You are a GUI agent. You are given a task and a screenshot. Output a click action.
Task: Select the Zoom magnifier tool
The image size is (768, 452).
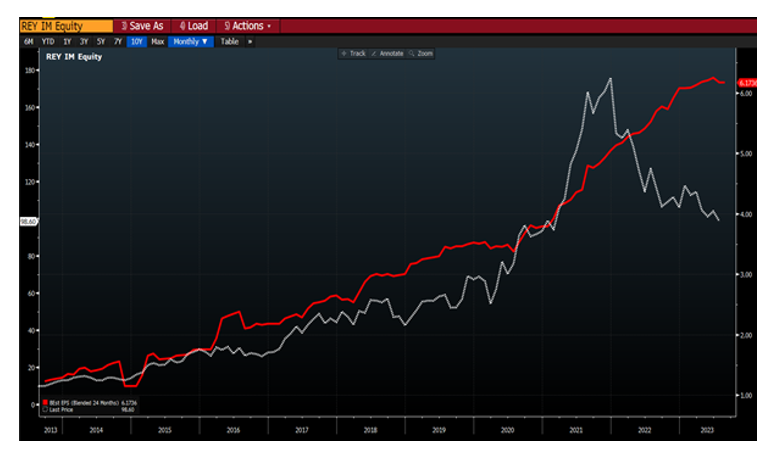[x=421, y=53]
